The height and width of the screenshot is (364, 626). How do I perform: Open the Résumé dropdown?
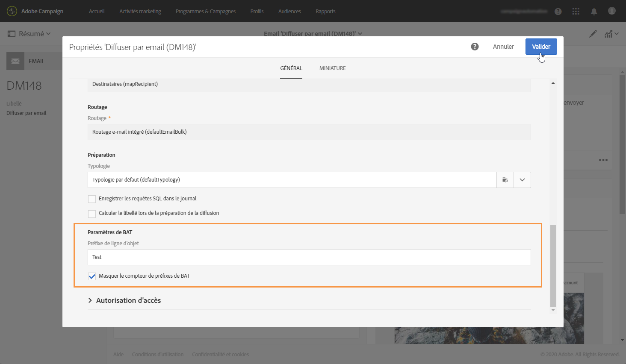click(x=29, y=34)
